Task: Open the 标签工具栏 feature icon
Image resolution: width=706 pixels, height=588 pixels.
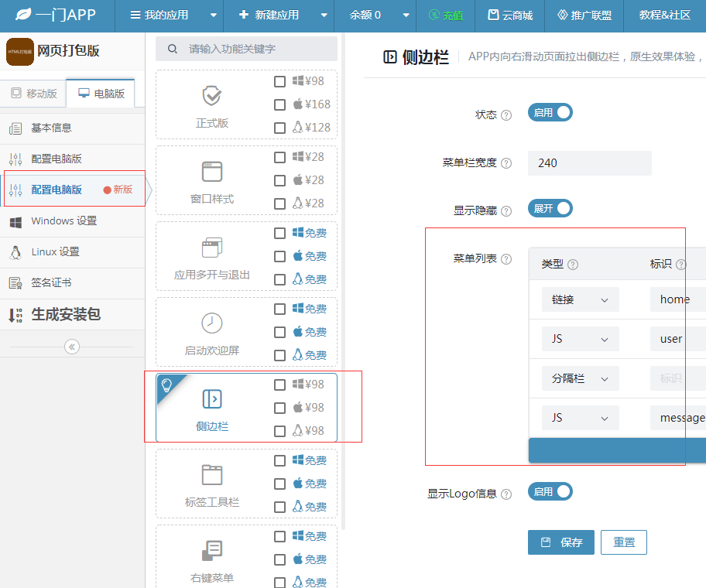Action: click(211, 474)
